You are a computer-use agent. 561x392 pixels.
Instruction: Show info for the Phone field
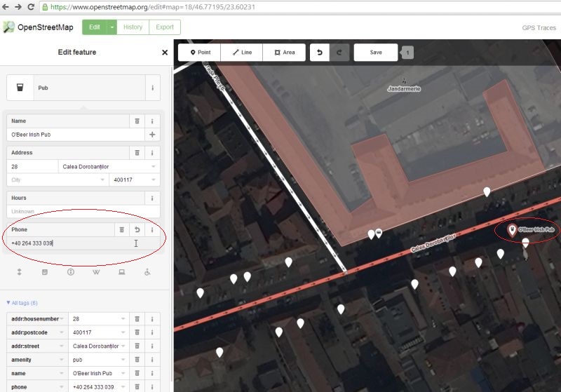pos(152,229)
